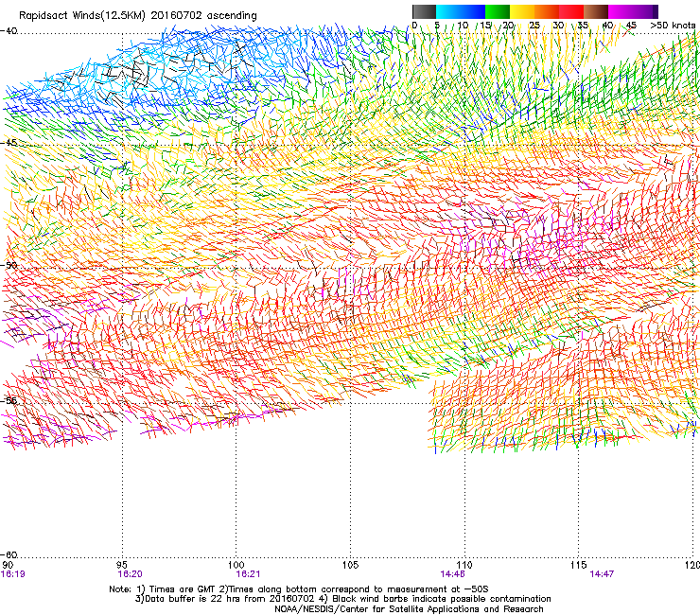Click the '115' longitude axis label
Image resolution: width=700 pixels, height=615 pixels.
(578, 565)
